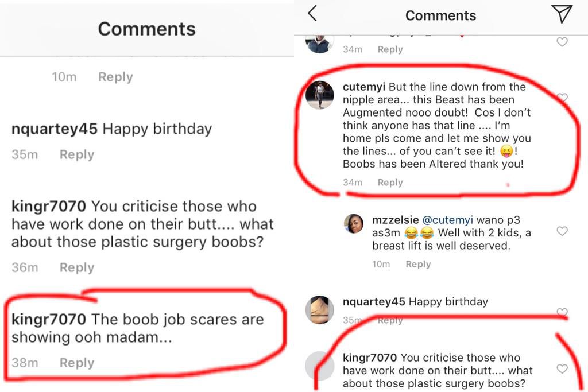Toggle the heart beside the avatar-shown Happy birthday comment
Screen dimensions: 588x392
(x=562, y=313)
